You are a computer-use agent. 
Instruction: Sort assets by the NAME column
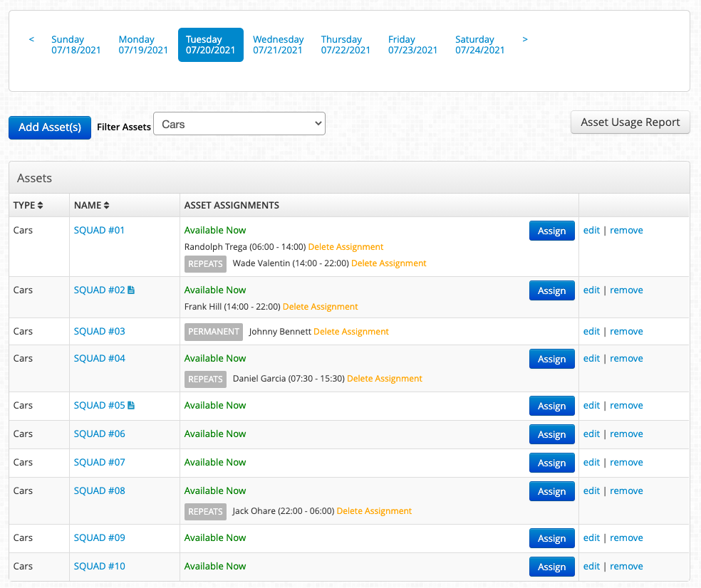[x=92, y=206]
